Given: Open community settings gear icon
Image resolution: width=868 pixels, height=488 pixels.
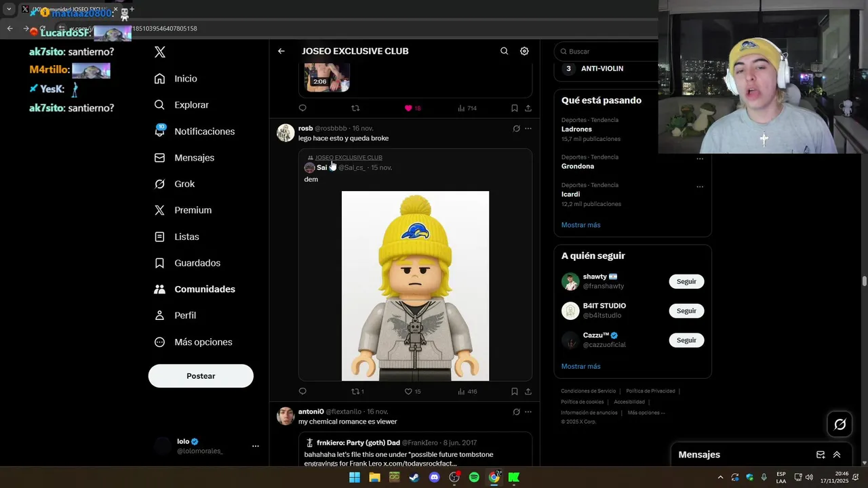Looking at the screenshot, I should 524,51.
